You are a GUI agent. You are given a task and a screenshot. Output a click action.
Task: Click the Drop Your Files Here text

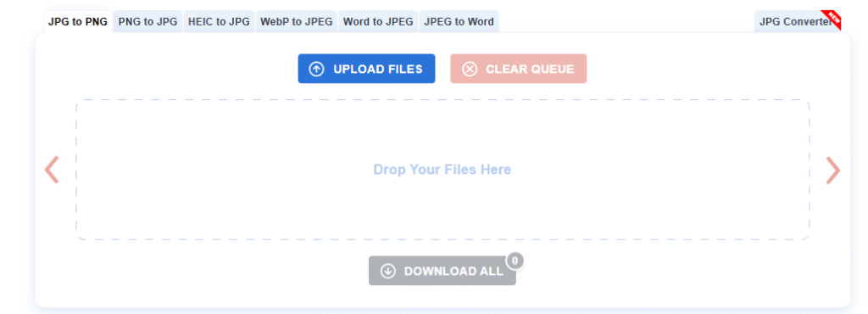[x=442, y=170]
